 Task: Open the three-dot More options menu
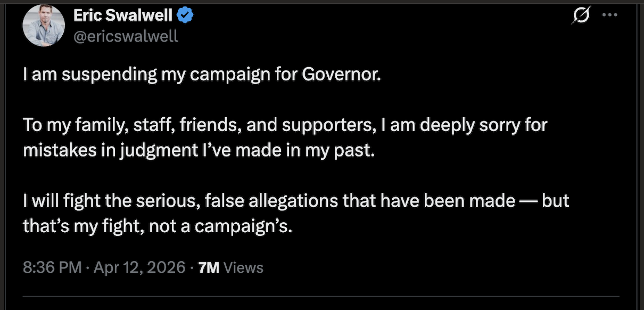point(609,15)
